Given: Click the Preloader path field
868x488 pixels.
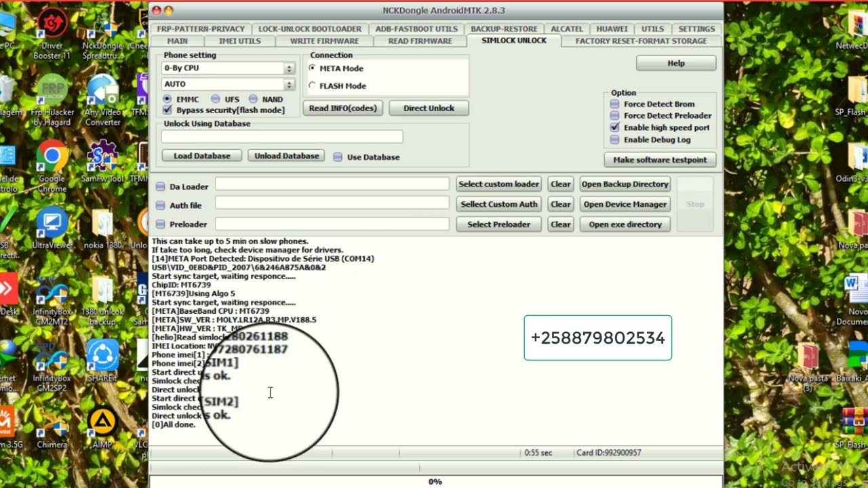Looking at the screenshot, I should [332, 224].
